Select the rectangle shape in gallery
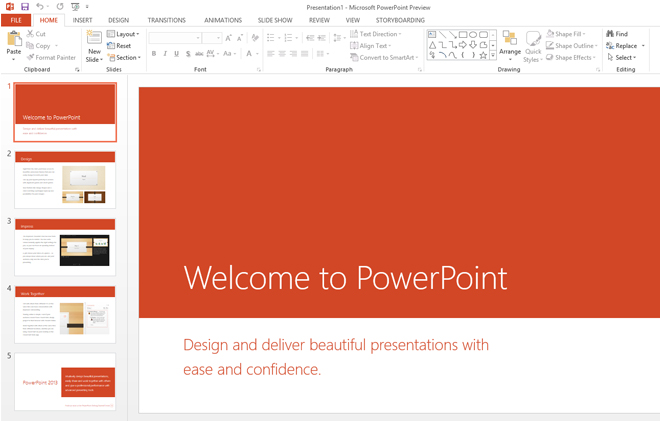Screen dimensions: 660x421 pos(463,35)
